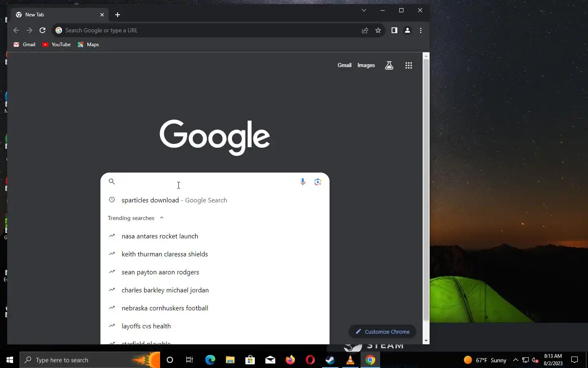Reload the current page
This screenshot has width=588, height=368.
[x=42, y=30]
